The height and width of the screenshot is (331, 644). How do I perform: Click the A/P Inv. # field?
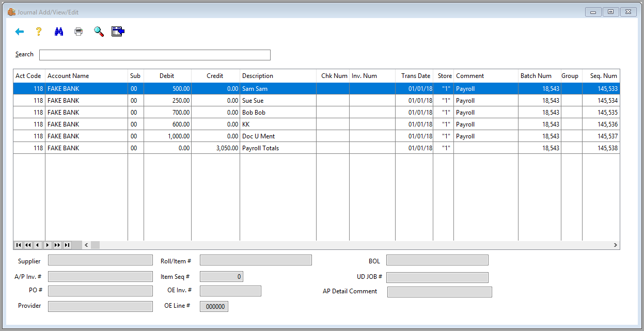pos(100,277)
